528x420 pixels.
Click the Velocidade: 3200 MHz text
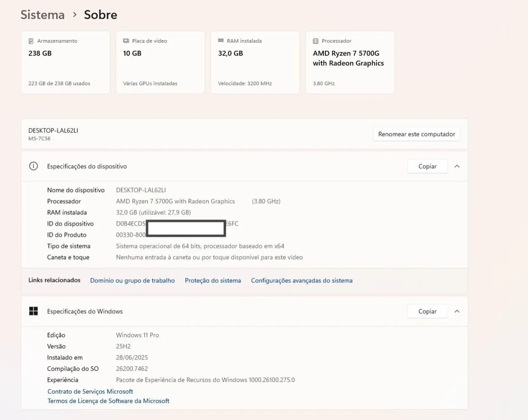tap(245, 83)
